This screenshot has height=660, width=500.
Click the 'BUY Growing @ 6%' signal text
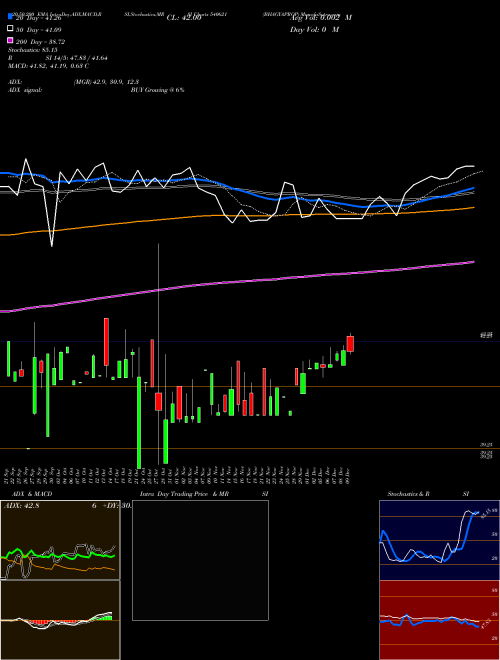click(x=157, y=90)
